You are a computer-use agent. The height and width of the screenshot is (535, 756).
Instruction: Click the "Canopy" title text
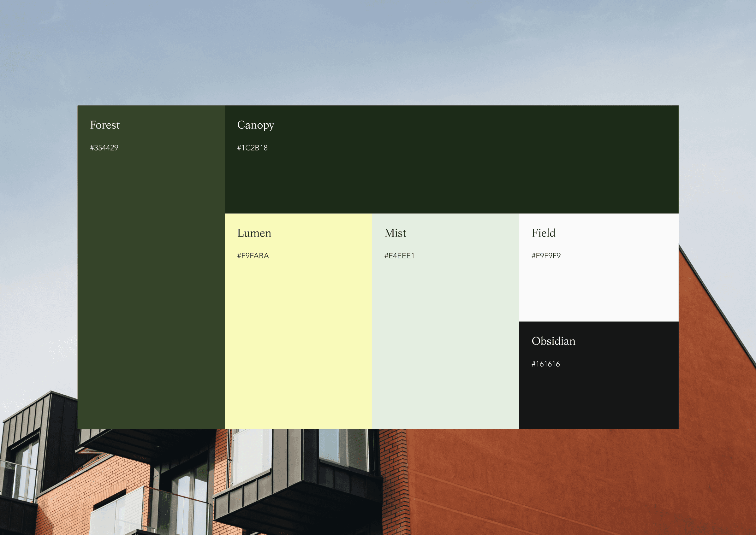pyautogui.click(x=256, y=125)
